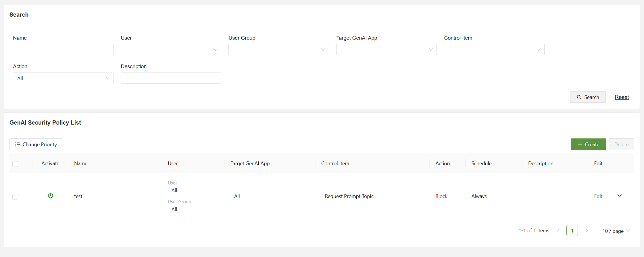Change the 10 / page size selector

tap(616, 231)
